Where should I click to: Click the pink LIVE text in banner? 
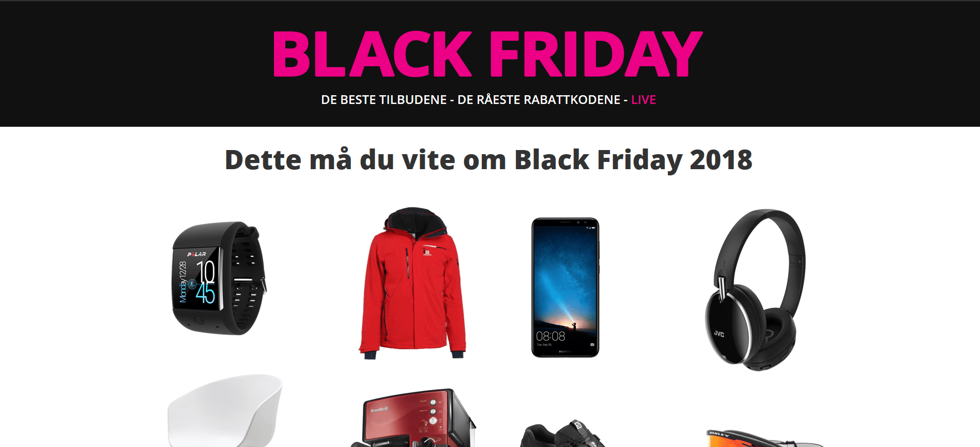644,100
